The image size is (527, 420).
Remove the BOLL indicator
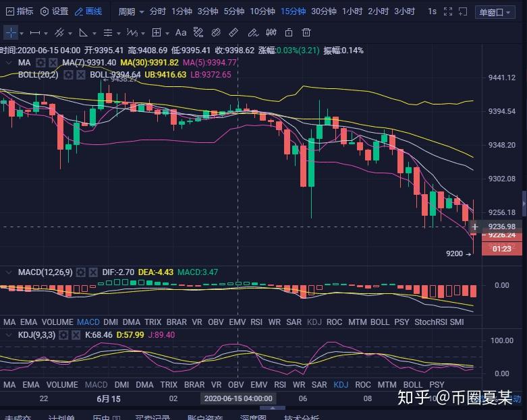(x=81, y=75)
